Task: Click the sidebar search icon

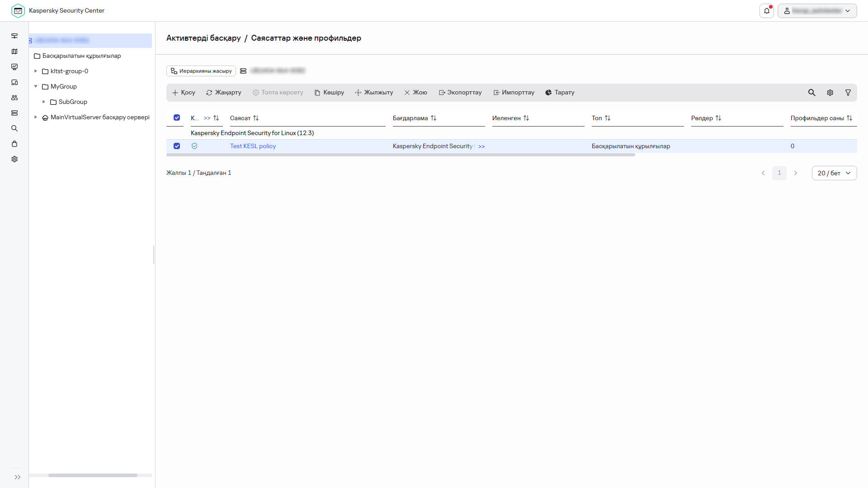Action: click(14, 129)
